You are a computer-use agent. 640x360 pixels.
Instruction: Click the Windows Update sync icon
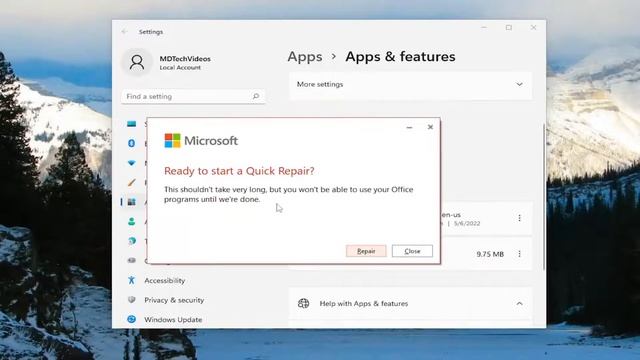(131, 319)
